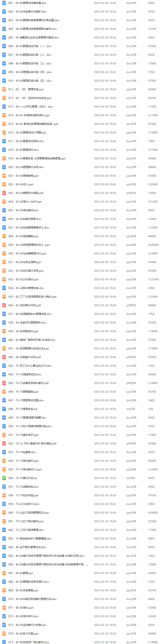
Task: Click the PDF icon for file 023
Action: [x=4, y=193]
